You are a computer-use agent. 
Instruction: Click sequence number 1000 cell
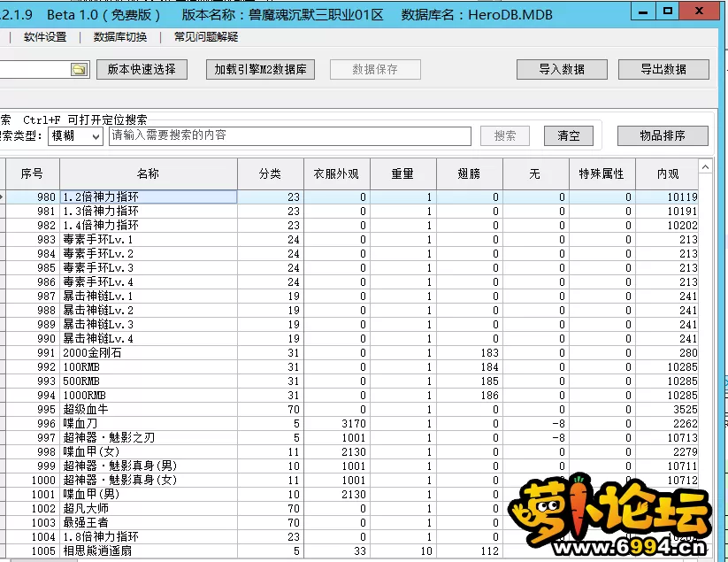coord(33,481)
